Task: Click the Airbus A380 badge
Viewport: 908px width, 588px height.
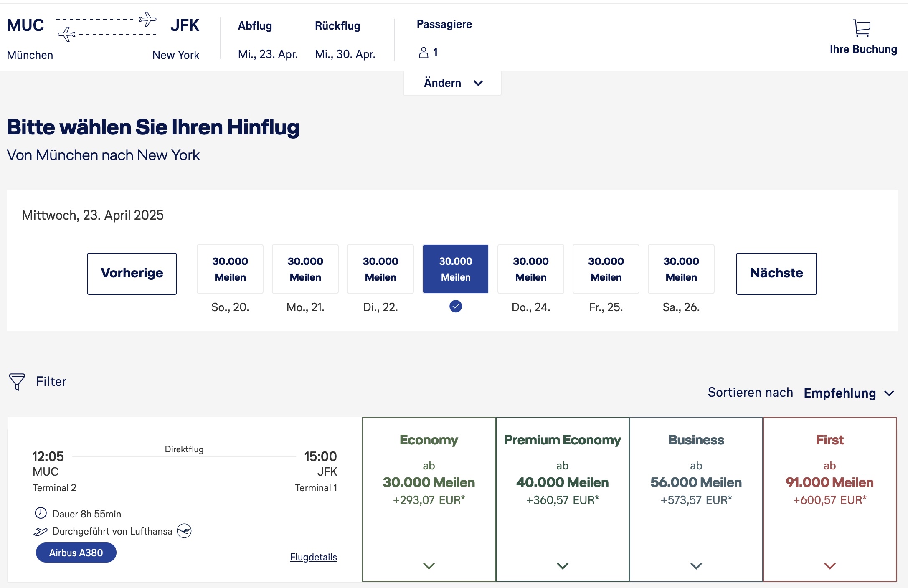Action: pos(76,553)
